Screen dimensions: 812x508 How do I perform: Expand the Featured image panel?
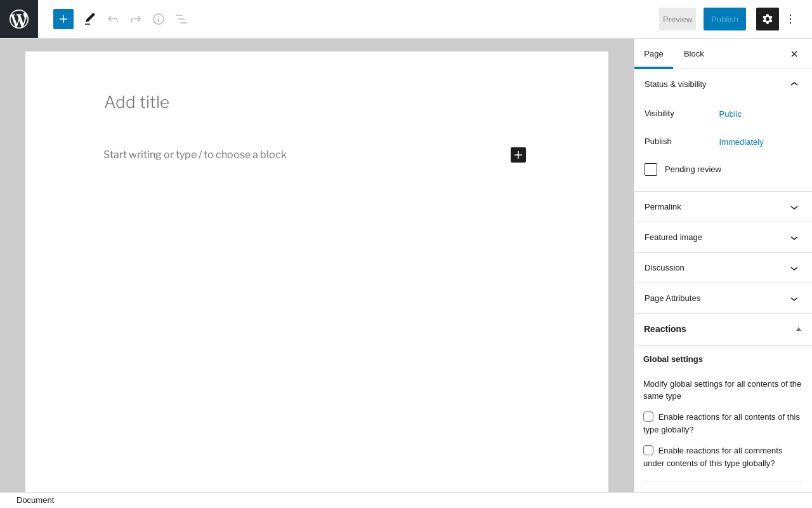pyautogui.click(x=723, y=237)
